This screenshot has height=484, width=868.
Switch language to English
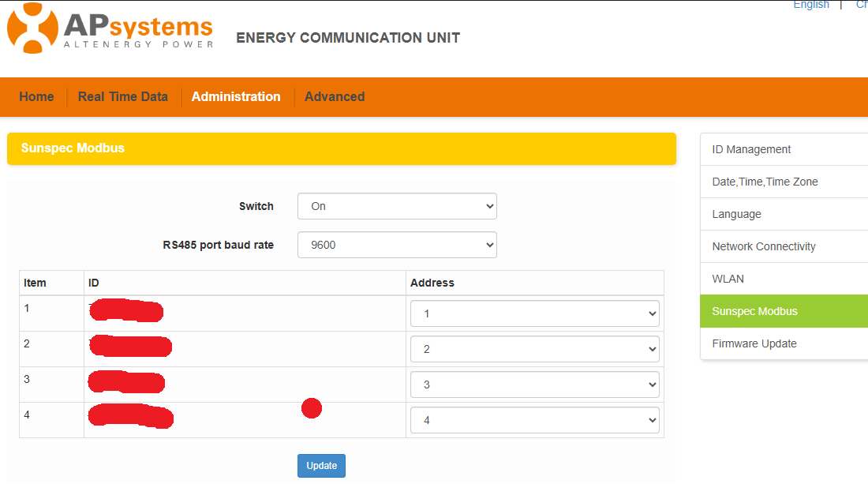[810, 5]
